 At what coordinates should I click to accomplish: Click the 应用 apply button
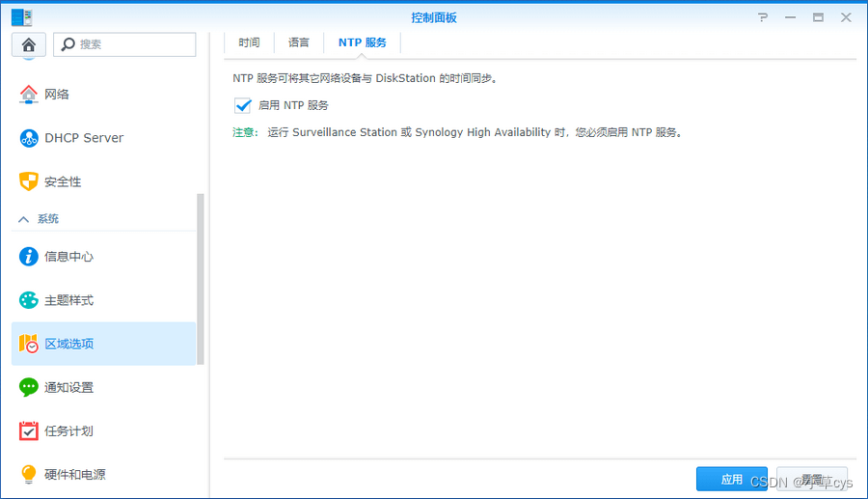(x=732, y=479)
